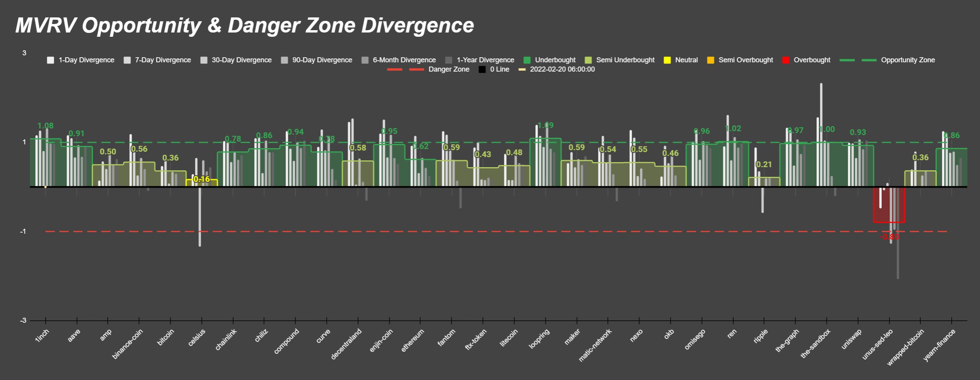Click the wrapped-bitcoin axis label
The width and height of the screenshot is (980, 380).
coord(905,347)
